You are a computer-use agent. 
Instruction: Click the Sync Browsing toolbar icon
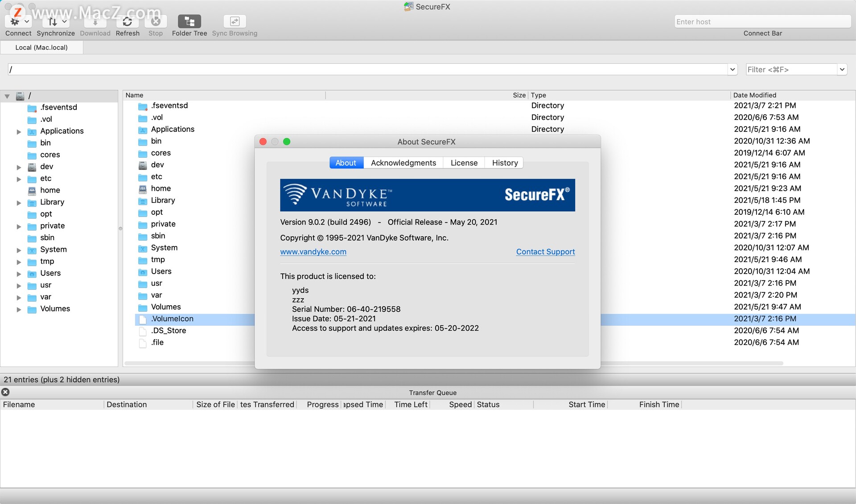(235, 21)
